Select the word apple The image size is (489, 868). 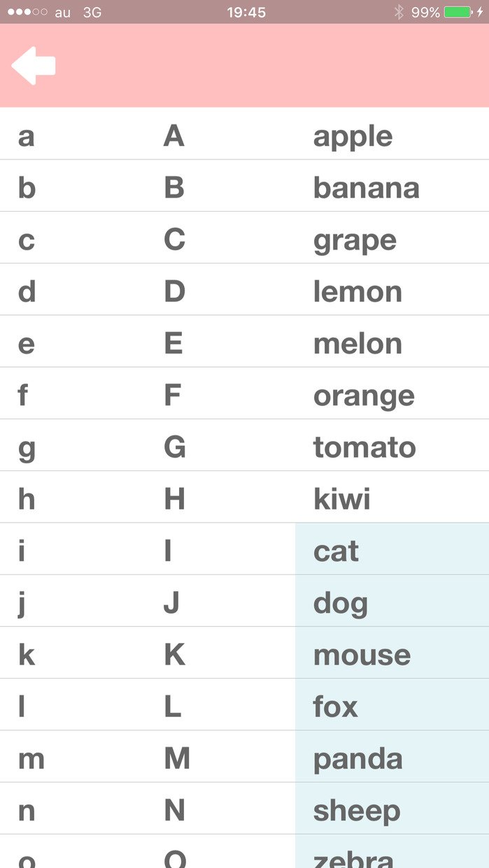[353, 136]
